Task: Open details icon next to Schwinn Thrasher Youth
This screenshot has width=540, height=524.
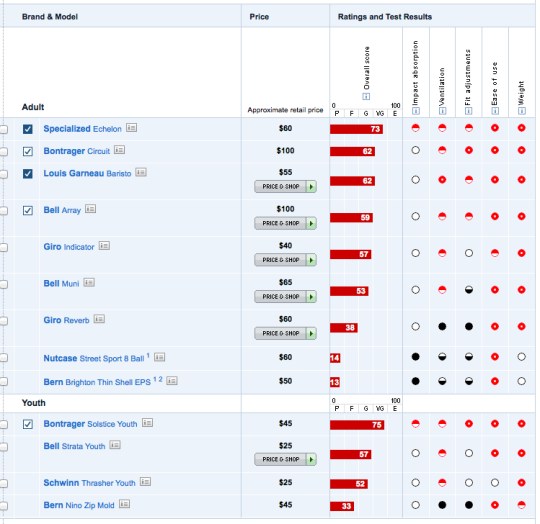Action: pos(145,482)
